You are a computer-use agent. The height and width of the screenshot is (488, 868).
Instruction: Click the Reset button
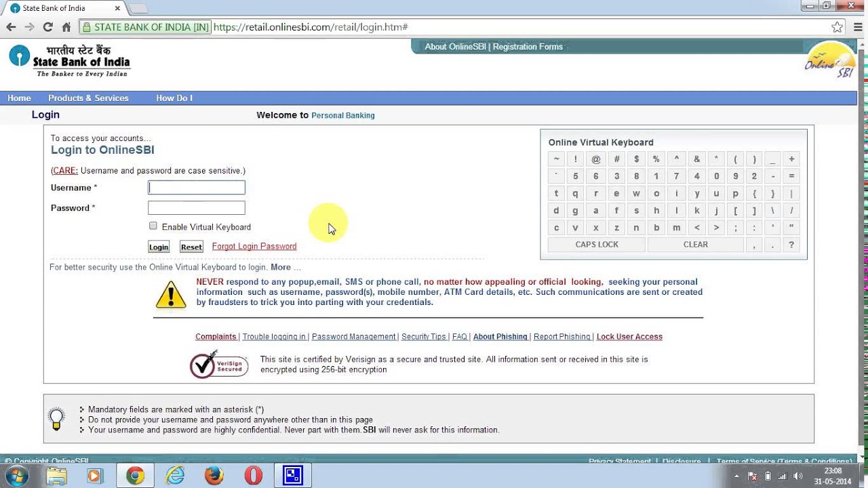pos(191,247)
